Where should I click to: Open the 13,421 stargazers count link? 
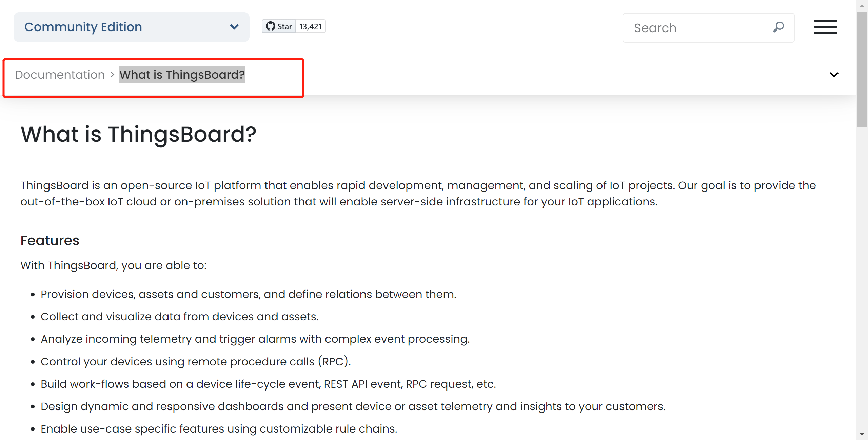310,26
